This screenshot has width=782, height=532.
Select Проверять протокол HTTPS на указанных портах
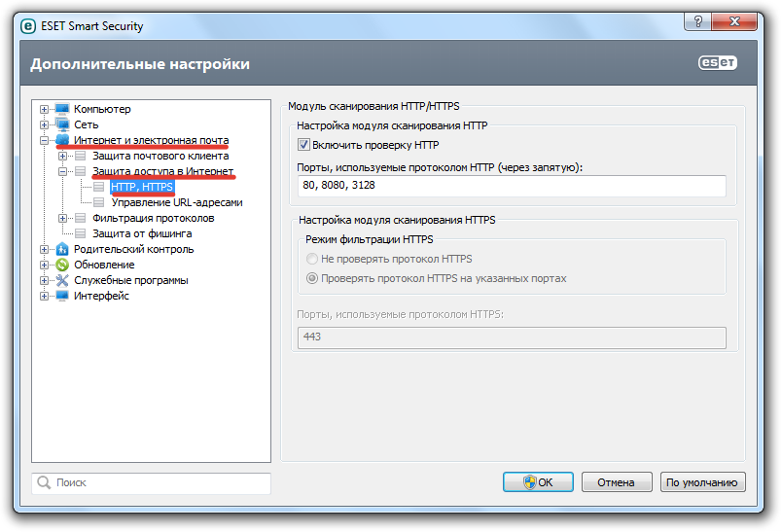click(x=311, y=278)
